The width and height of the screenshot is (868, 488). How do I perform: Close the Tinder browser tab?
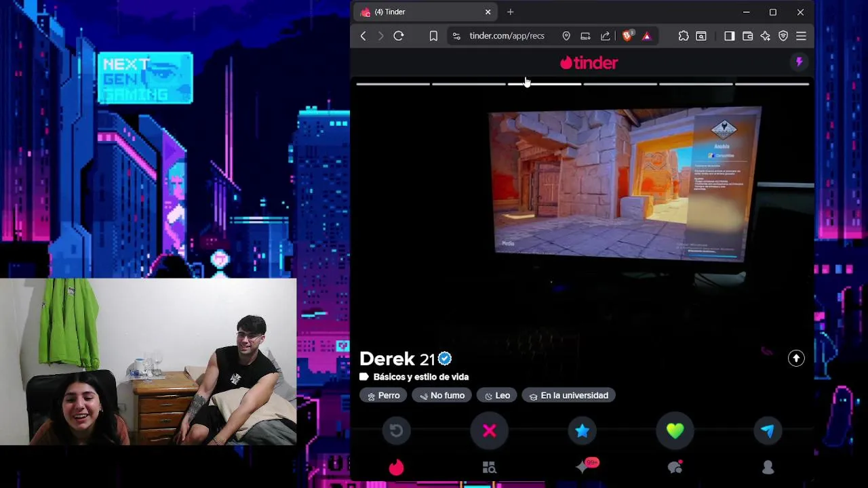[x=488, y=12]
